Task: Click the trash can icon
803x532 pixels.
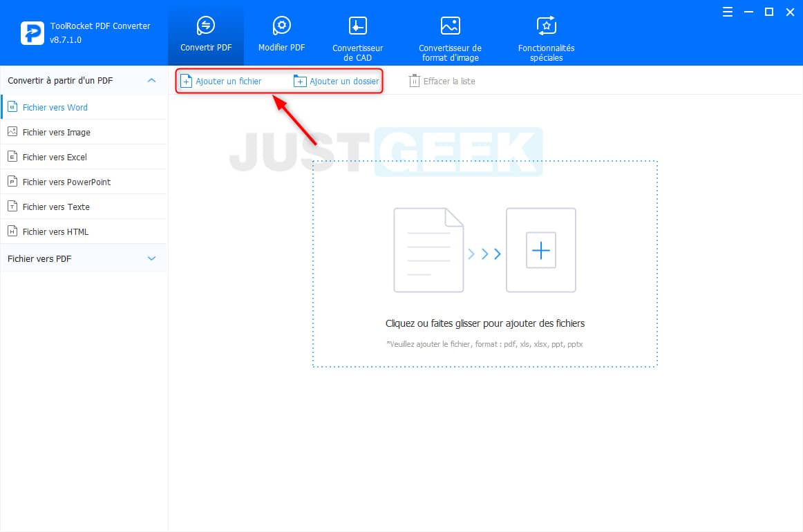Action: tap(415, 81)
